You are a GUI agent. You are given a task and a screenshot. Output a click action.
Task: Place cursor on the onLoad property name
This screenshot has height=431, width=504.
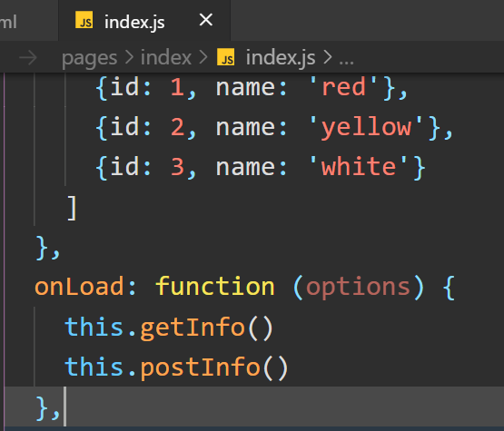[79, 286]
